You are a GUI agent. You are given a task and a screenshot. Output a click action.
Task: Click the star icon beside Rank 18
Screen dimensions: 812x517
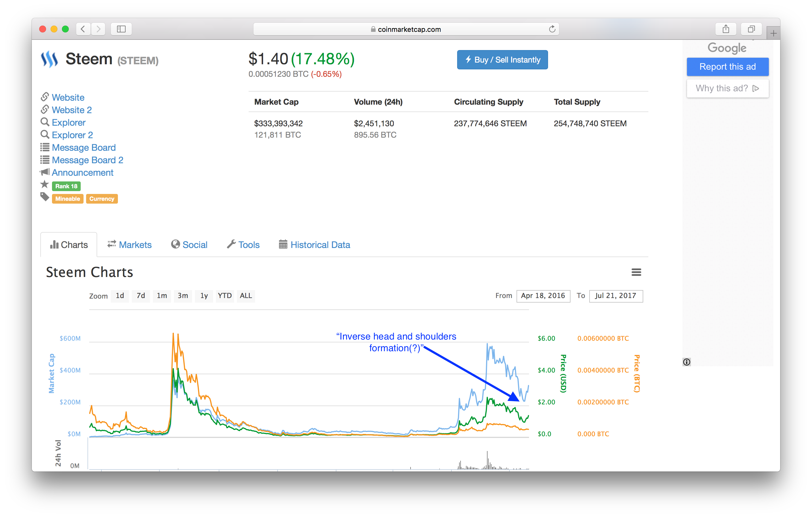[45, 184]
